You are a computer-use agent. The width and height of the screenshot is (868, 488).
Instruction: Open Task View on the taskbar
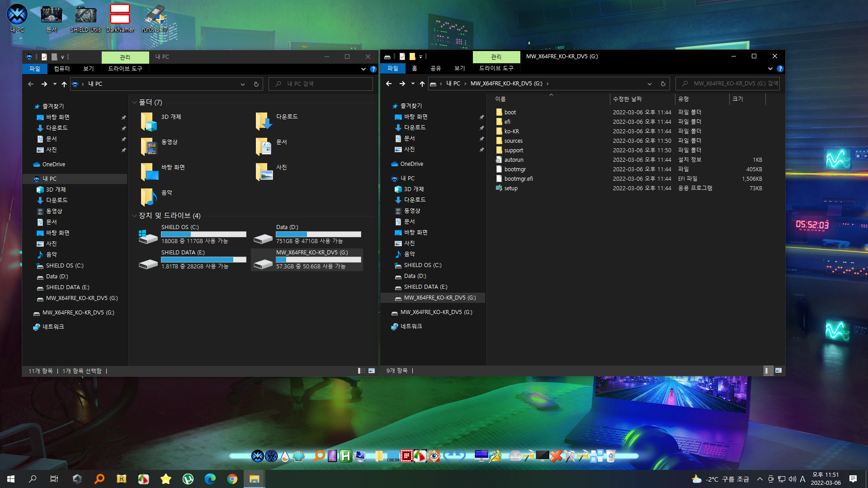54,479
